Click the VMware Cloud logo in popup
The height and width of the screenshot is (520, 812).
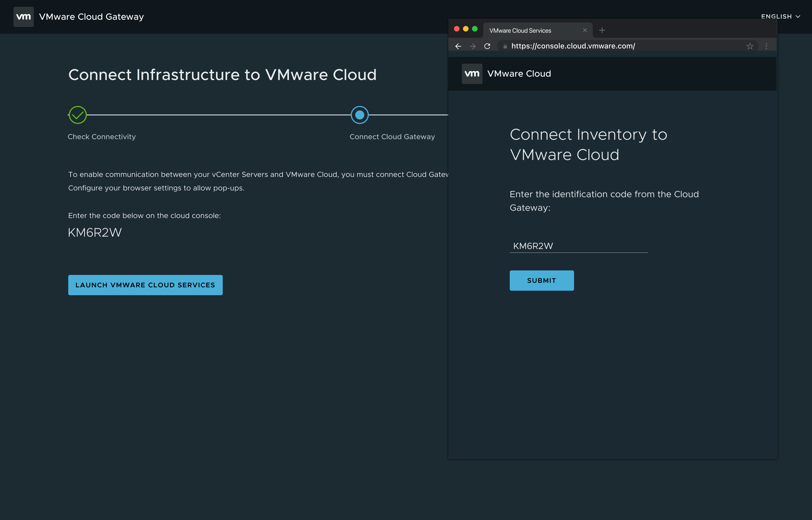(472, 74)
